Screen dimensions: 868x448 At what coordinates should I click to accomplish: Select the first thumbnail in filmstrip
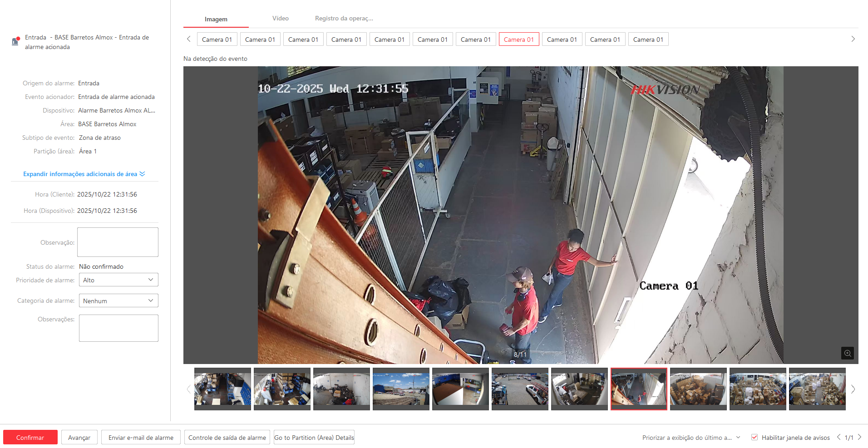[222, 389]
